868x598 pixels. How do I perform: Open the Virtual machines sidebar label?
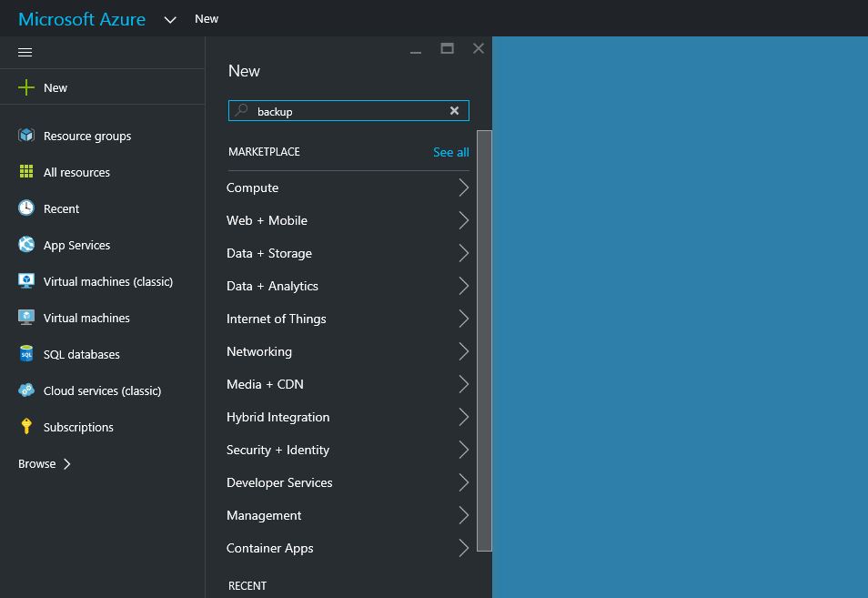pos(87,318)
